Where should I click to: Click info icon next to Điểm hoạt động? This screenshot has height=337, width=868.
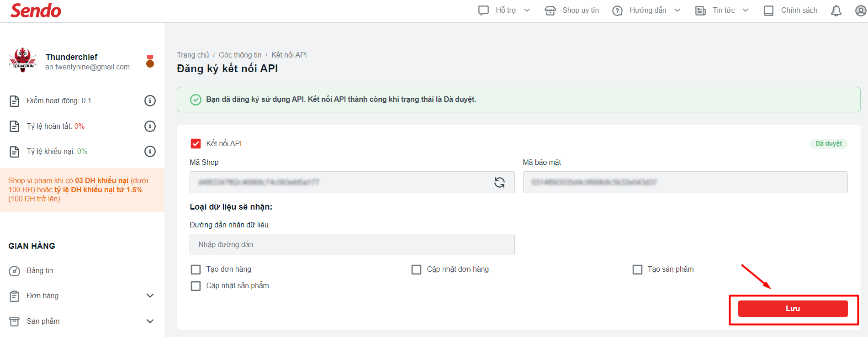point(150,100)
